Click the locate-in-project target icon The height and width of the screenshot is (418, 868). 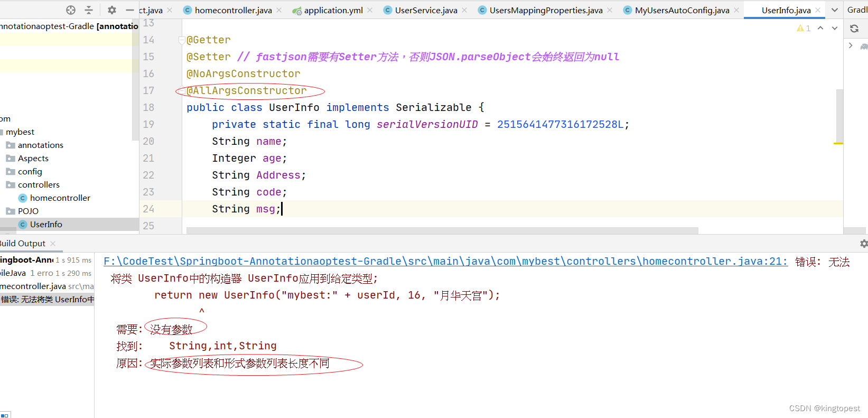click(x=71, y=10)
